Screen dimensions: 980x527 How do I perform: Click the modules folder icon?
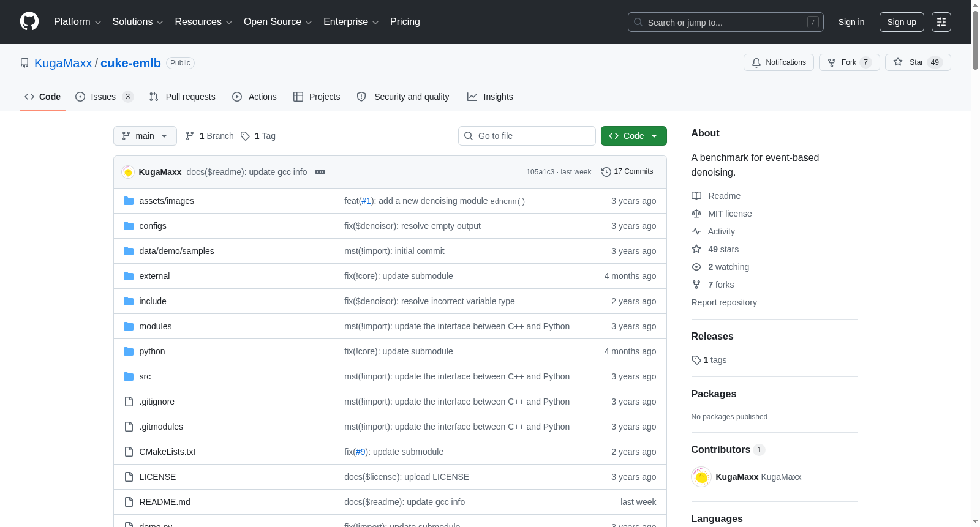pos(129,326)
